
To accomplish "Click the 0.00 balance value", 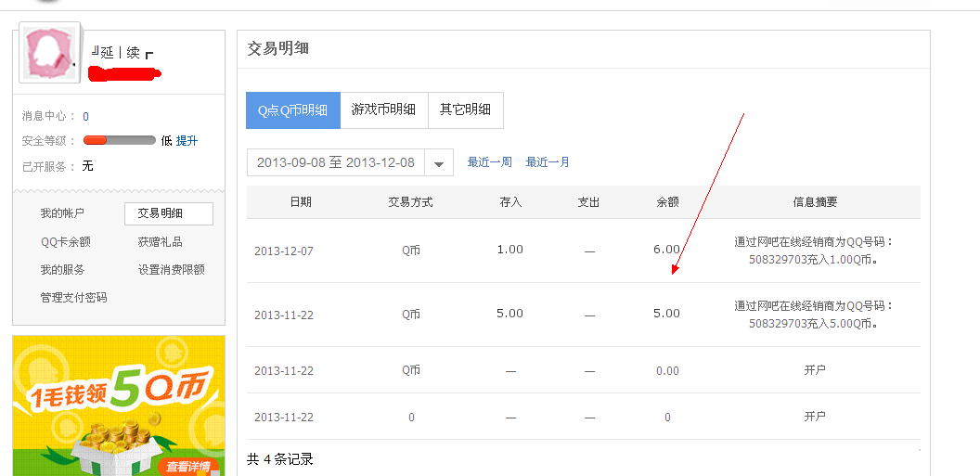I will [x=667, y=370].
